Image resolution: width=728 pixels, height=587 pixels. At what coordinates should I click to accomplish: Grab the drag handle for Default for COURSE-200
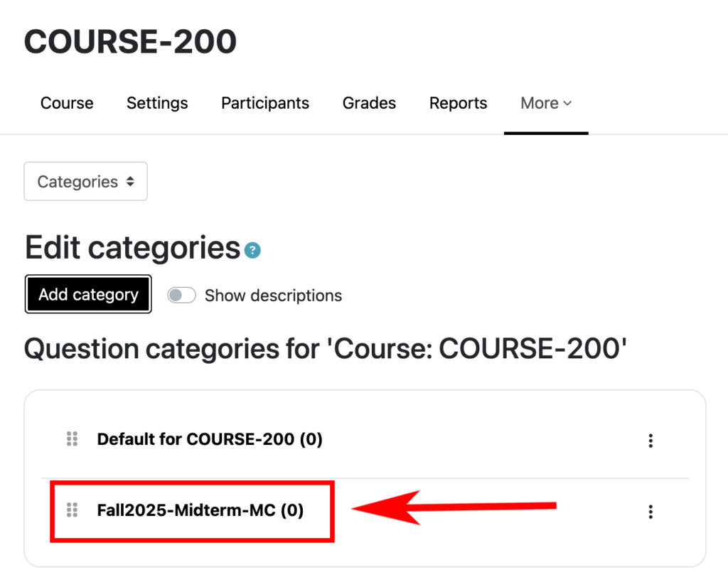[x=72, y=439]
